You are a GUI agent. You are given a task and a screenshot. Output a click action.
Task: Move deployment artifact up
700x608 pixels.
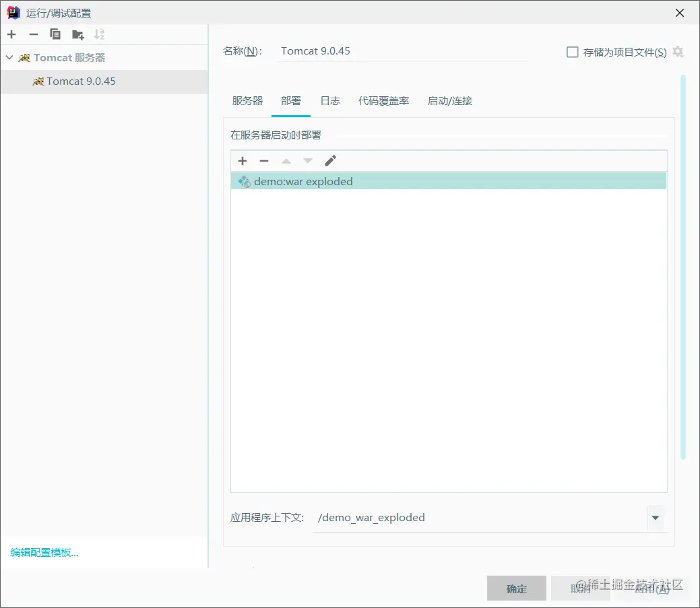pyautogui.click(x=286, y=161)
